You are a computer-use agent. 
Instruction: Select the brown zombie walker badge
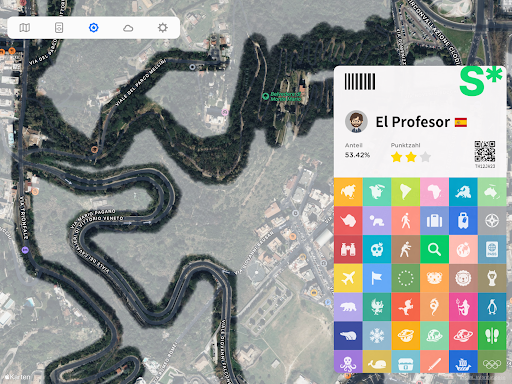pyautogui.click(x=406, y=249)
